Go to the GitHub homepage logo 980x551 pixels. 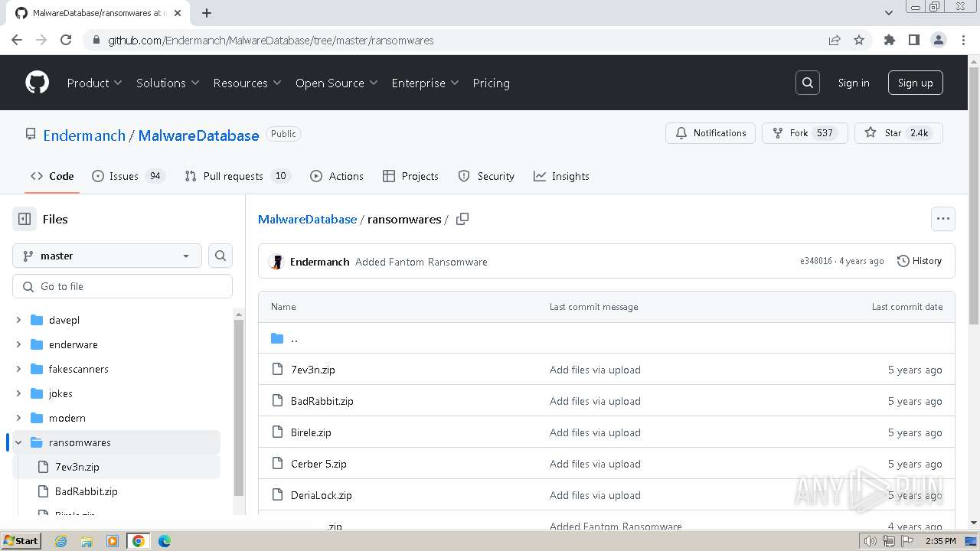point(37,83)
